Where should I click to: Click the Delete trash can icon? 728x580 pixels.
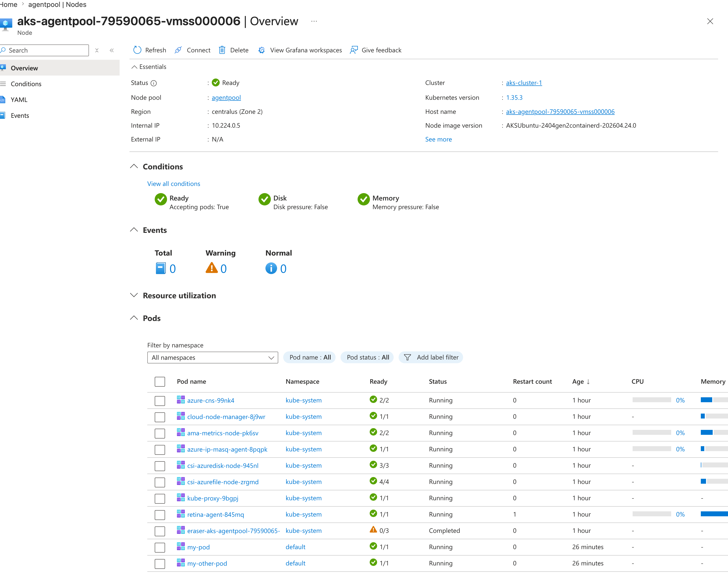coord(222,50)
